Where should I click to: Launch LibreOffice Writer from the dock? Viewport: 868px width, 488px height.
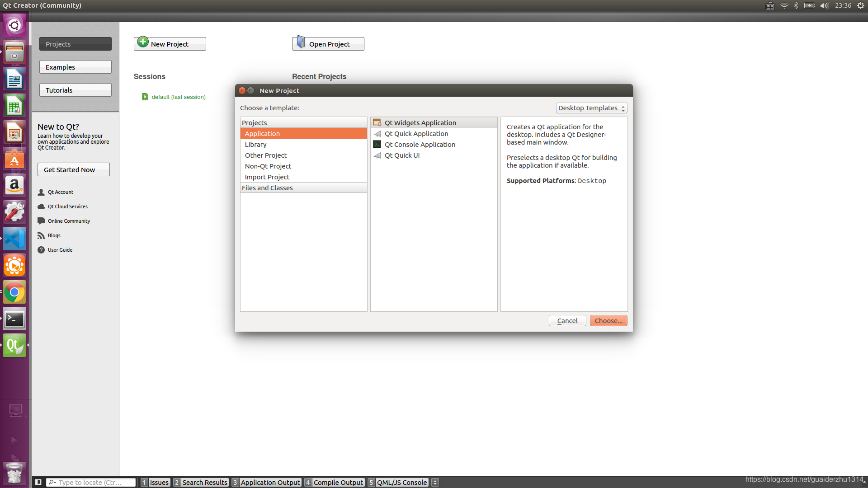14,79
